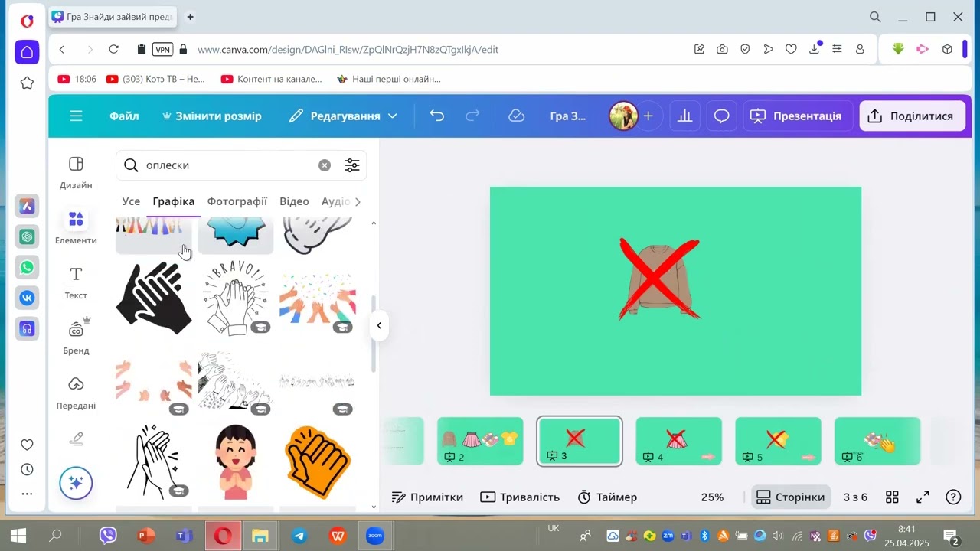980x551 pixels.
Task: Open the analytics bar chart icon
Action: click(685, 116)
